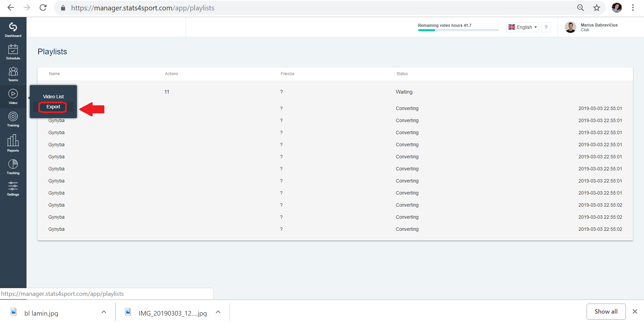Choose Export in the Video popup menu
The height and width of the screenshot is (323, 644).
[53, 107]
